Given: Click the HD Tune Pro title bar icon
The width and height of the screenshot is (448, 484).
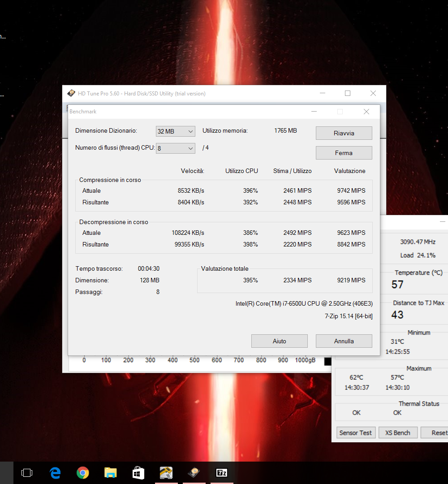Looking at the screenshot, I should click(71, 93).
